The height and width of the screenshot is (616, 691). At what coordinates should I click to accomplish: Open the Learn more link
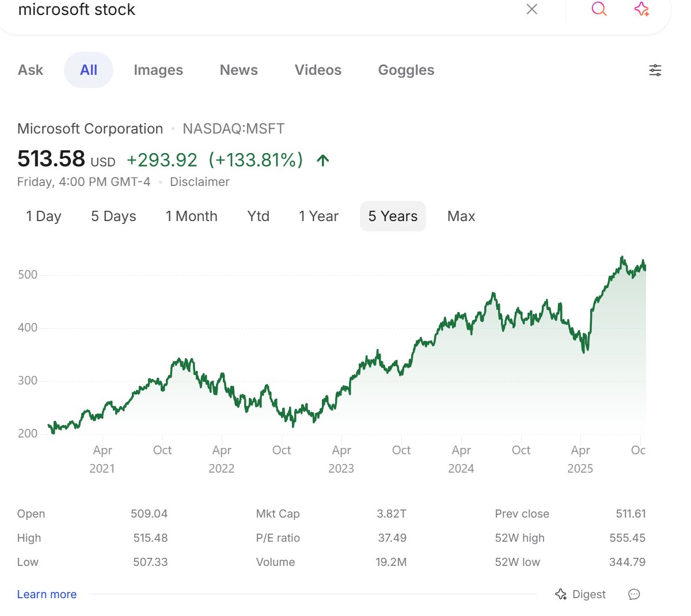47,594
